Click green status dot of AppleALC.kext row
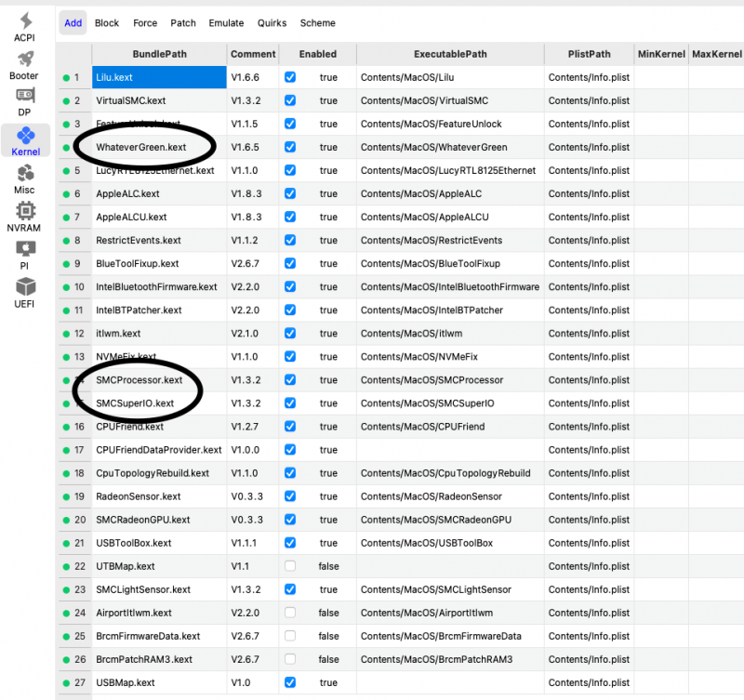This screenshot has height=700, width=744. point(66,194)
